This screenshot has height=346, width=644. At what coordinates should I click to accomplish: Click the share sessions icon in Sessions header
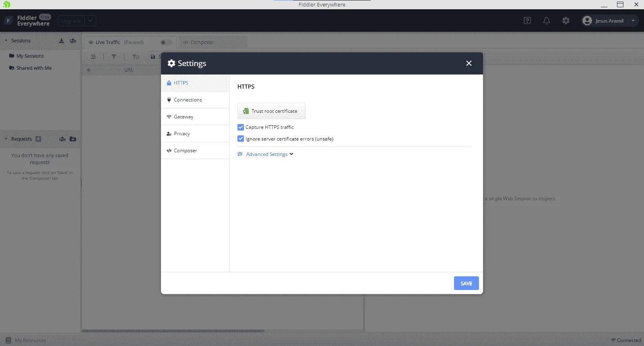pos(73,41)
